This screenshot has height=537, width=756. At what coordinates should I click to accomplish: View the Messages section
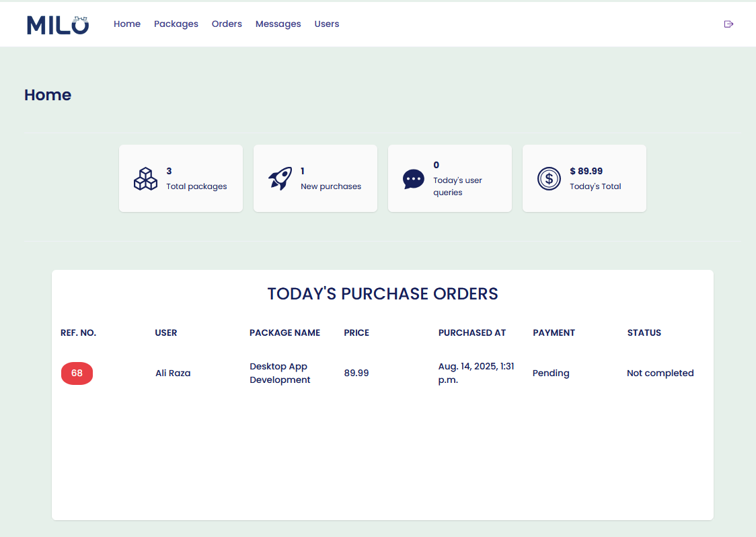(x=278, y=24)
